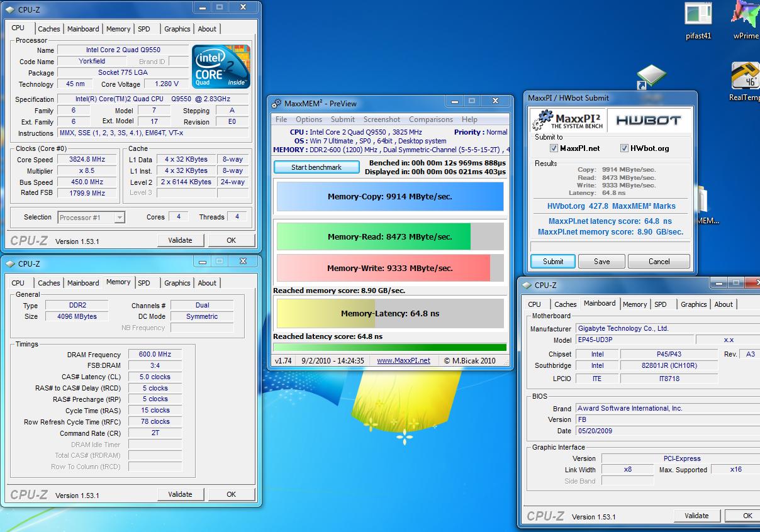
Task: Click Validate in Mainboard CPU-Z window
Action: click(x=696, y=516)
